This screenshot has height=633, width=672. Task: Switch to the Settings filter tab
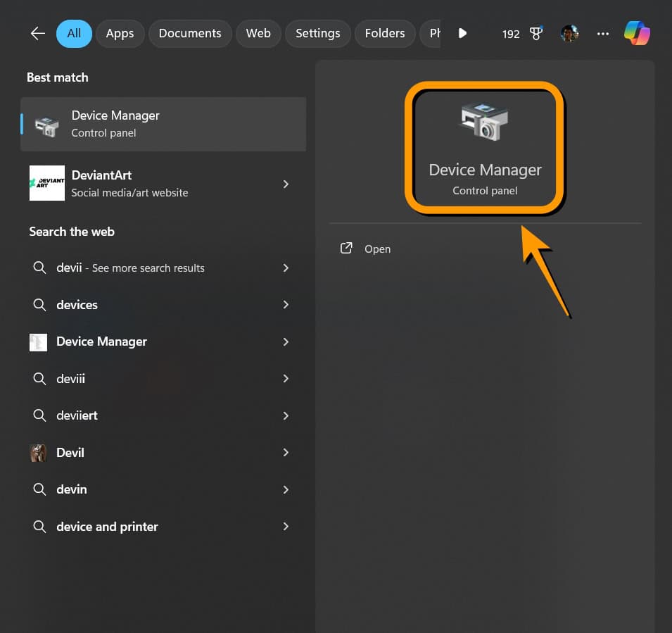317,33
